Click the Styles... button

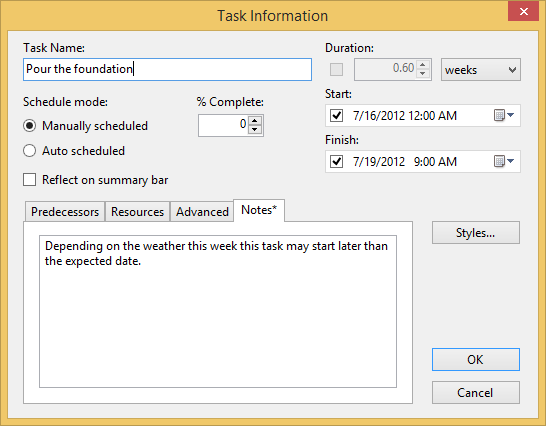pyautogui.click(x=476, y=232)
